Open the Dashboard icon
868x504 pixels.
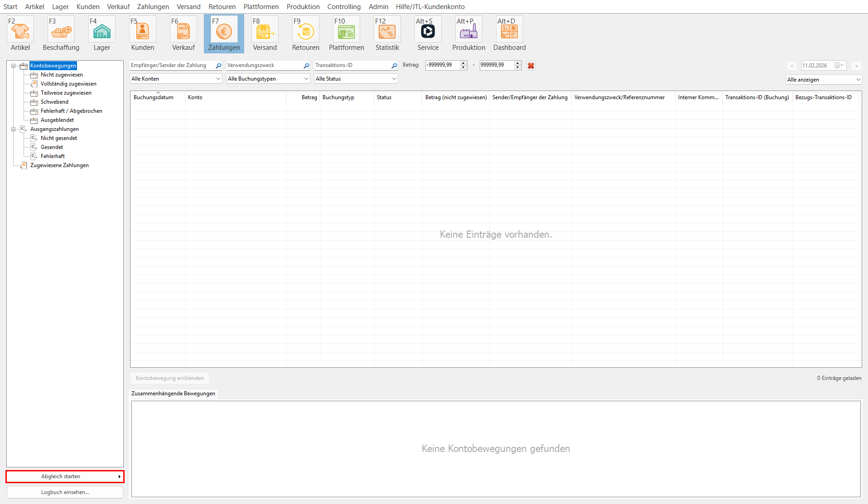[x=509, y=31]
